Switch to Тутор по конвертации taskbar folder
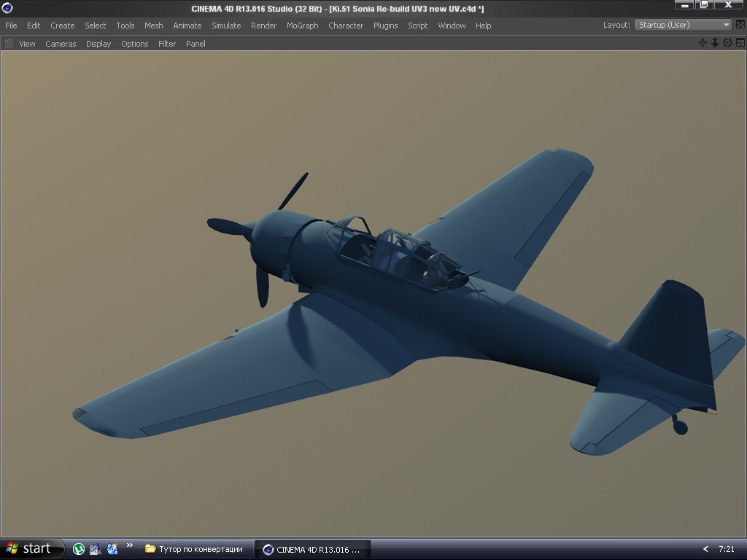The height and width of the screenshot is (560, 747). [196, 549]
